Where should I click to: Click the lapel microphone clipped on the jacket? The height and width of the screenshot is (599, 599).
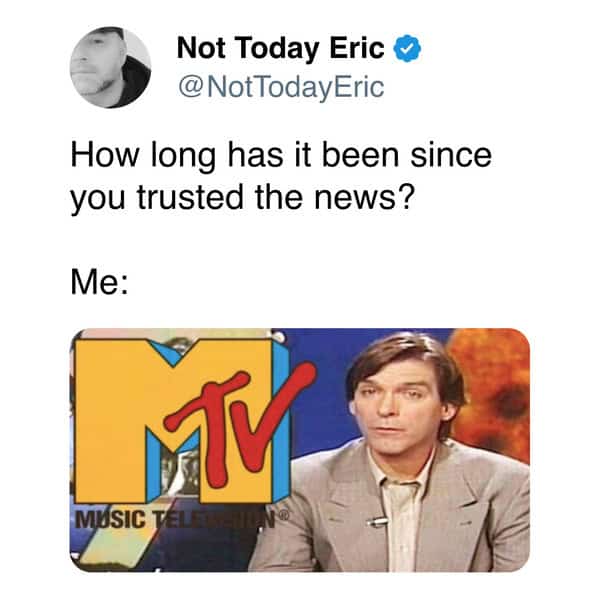pos(376,521)
